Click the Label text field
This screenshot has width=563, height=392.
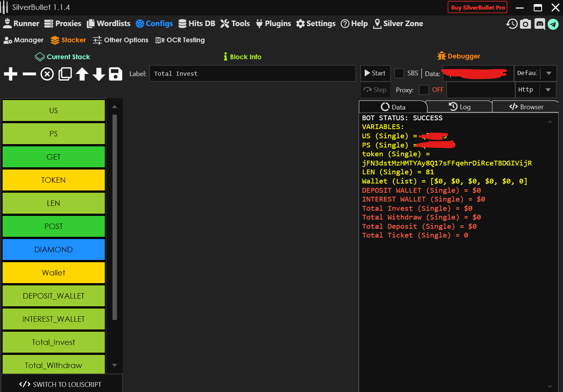click(252, 74)
